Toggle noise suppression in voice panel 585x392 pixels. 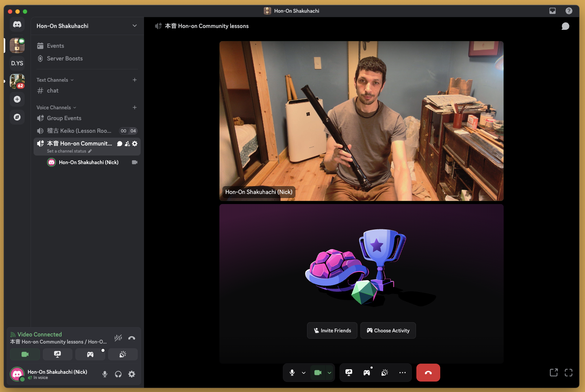click(118, 338)
